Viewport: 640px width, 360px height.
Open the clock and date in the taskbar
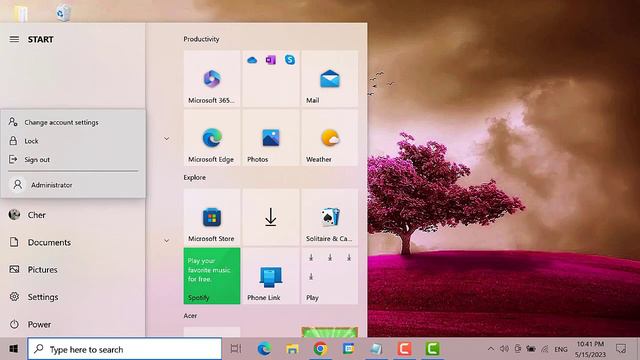tap(590, 349)
